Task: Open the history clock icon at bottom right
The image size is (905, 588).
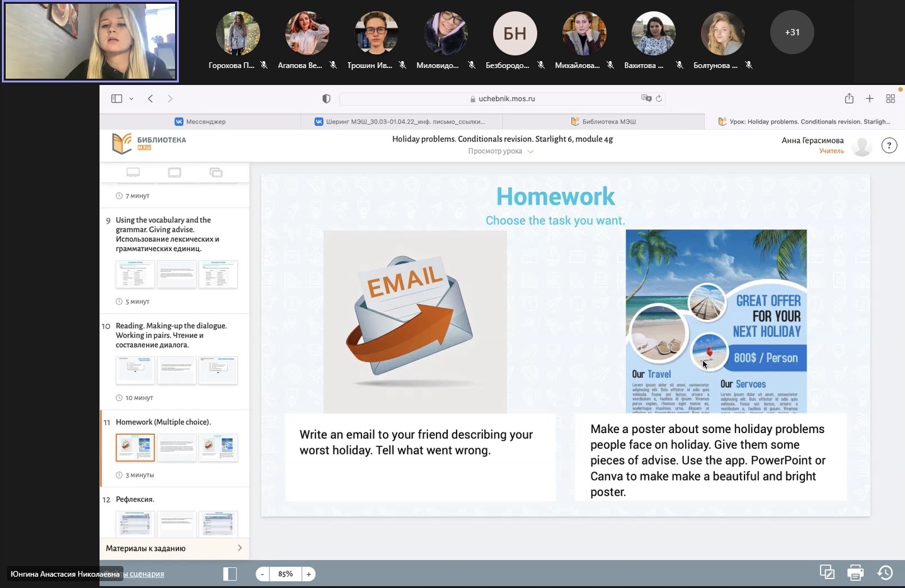Action: [885, 573]
